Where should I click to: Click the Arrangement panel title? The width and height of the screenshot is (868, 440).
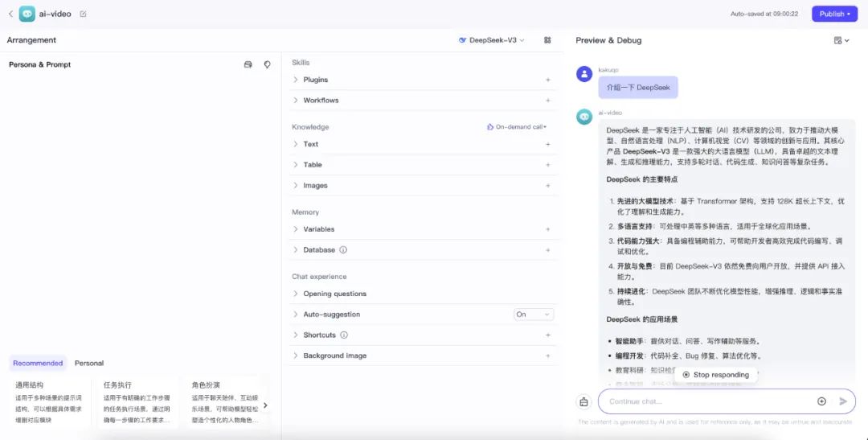[x=31, y=40]
